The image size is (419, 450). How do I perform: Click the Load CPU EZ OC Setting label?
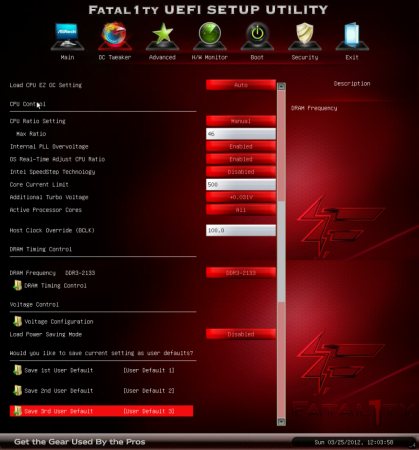tap(46, 85)
